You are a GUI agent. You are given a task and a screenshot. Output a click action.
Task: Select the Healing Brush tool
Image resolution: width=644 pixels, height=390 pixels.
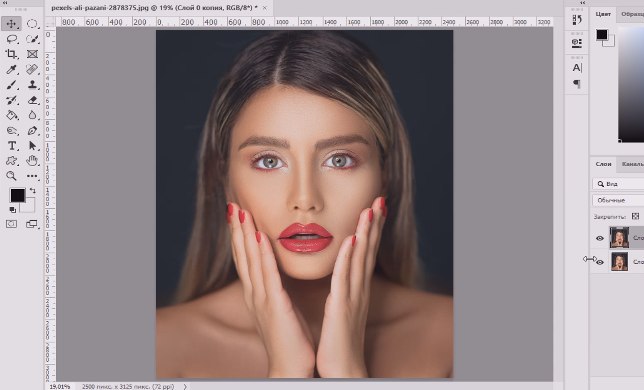[32, 69]
